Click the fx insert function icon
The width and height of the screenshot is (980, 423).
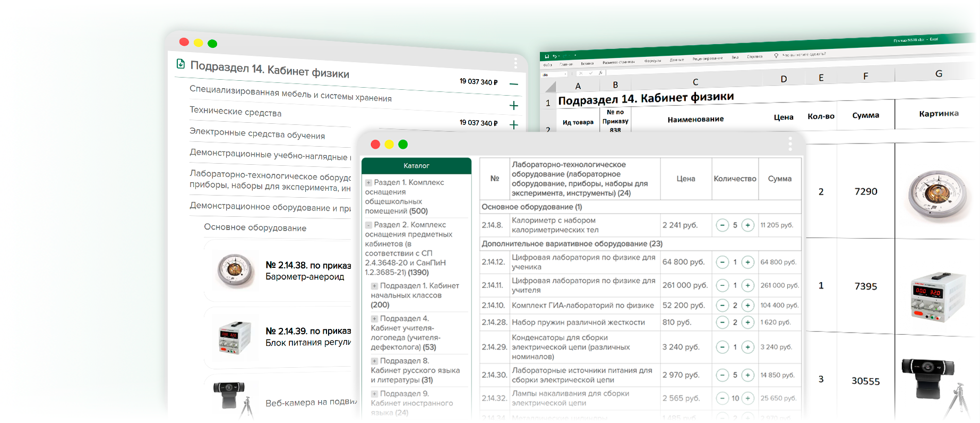tap(600, 73)
